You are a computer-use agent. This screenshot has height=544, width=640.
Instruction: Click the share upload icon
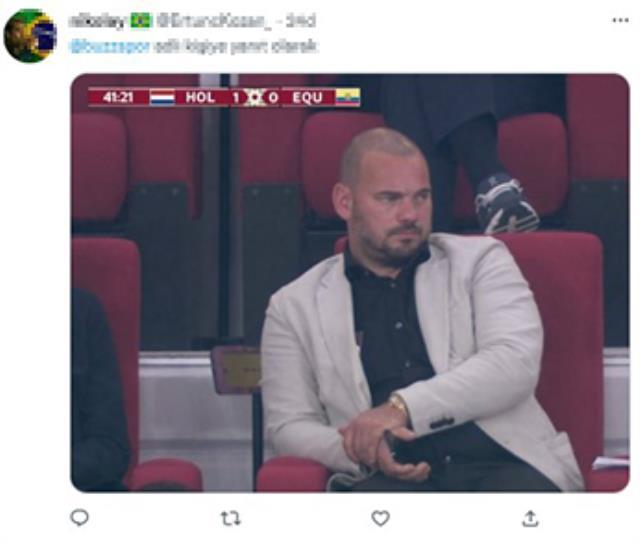point(530,517)
